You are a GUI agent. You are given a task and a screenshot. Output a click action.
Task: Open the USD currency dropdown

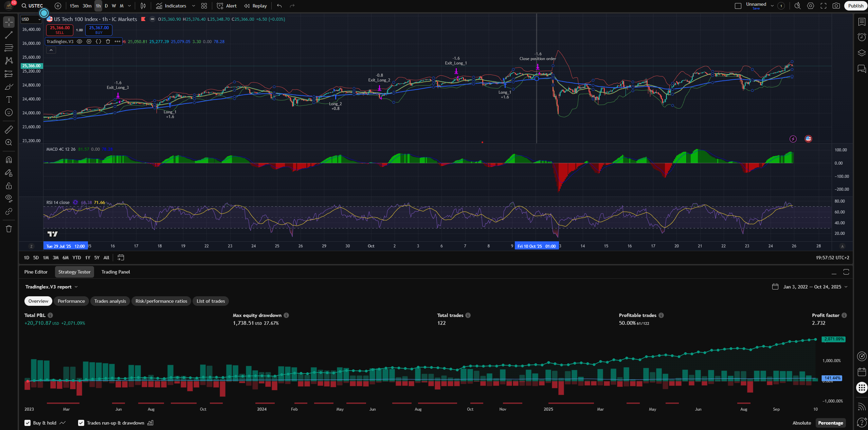(x=31, y=19)
